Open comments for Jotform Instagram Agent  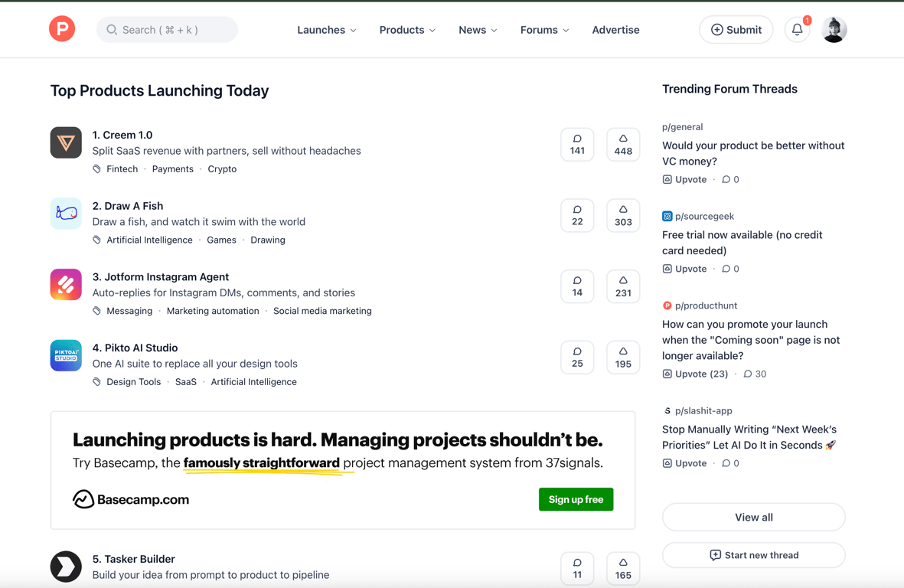pyautogui.click(x=577, y=286)
